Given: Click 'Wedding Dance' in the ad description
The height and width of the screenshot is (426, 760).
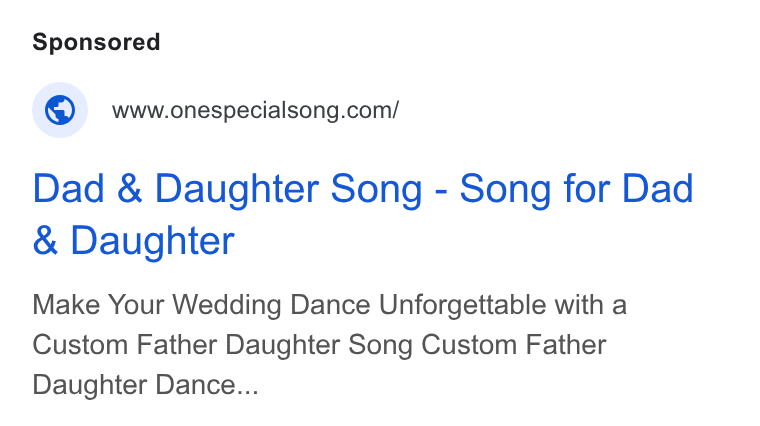Looking at the screenshot, I should (x=271, y=305).
